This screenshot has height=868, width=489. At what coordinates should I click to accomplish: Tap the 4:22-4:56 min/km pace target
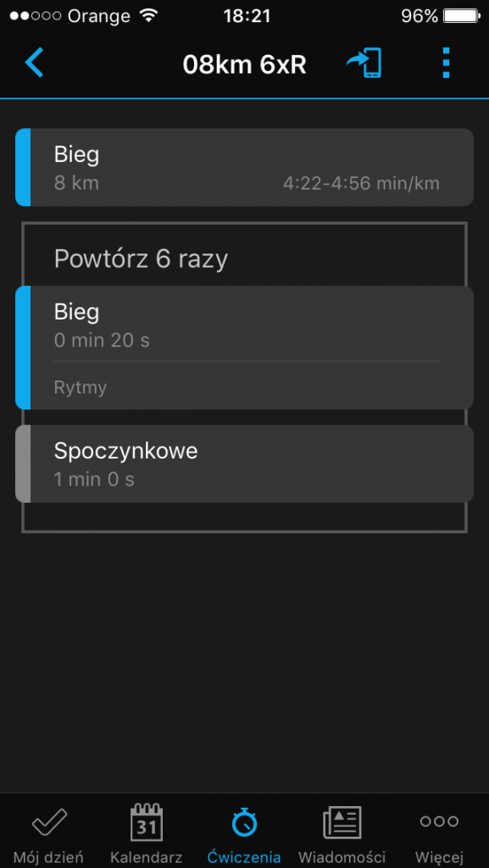[x=361, y=183]
